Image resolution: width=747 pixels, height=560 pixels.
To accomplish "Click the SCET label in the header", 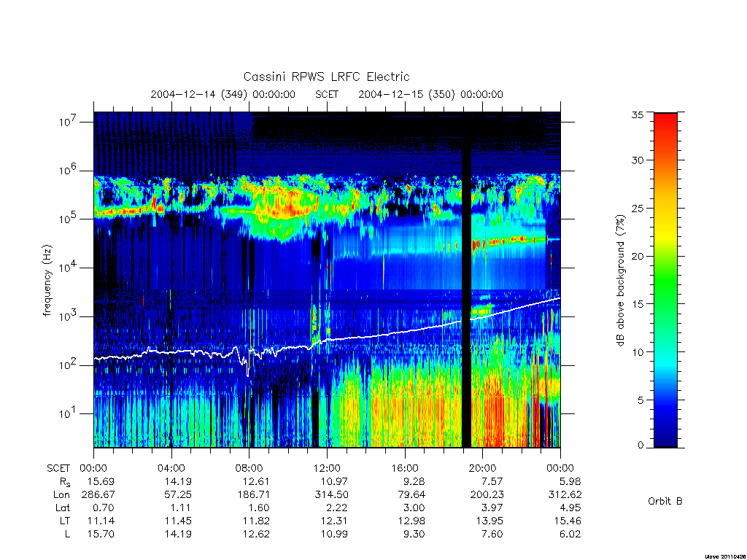I will (x=327, y=94).
